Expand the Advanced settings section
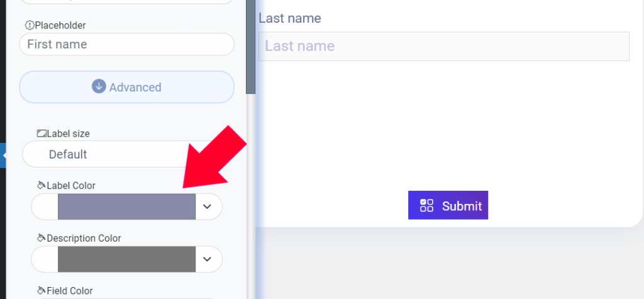The width and height of the screenshot is (644, 299). [127, 87]
